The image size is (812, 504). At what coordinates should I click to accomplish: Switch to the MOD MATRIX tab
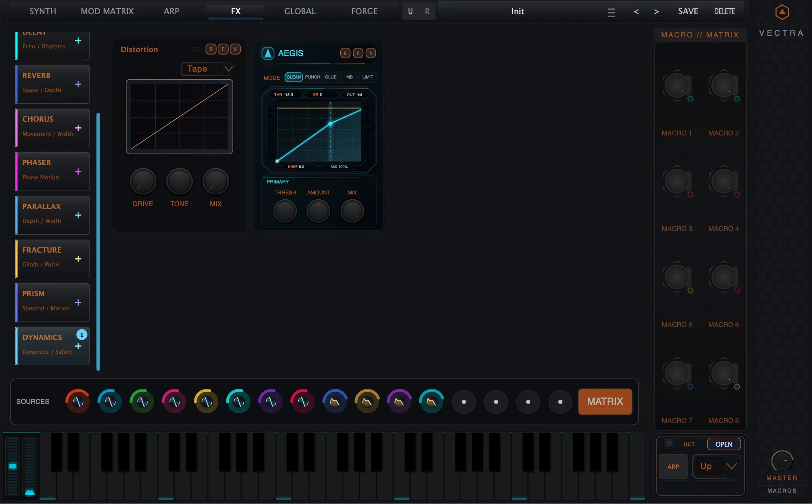pos(107,11)
